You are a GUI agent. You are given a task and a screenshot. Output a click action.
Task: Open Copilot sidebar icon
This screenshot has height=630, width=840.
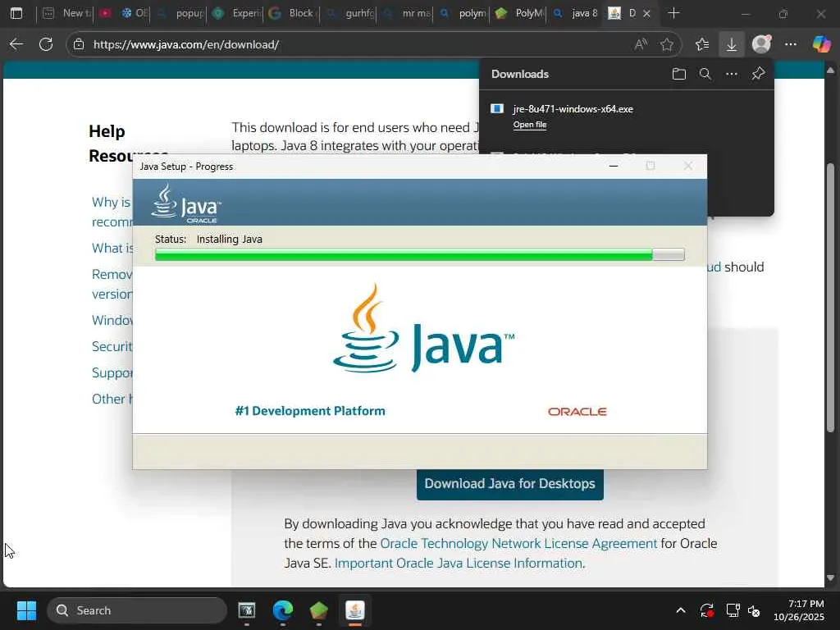(x=820, y=44)
